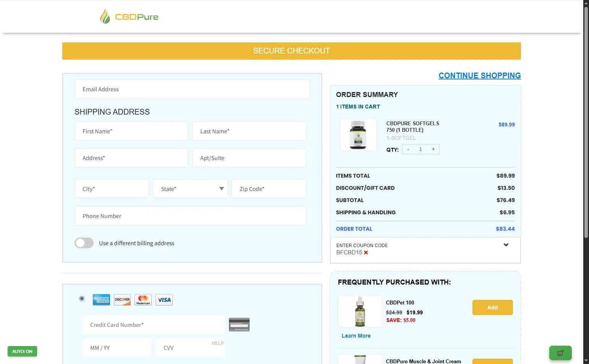Click the CBDPure Muscle & Joint Cream title
Image resolution: width=589 pixels, height=364 pixels.
click(x=423, y=361)
